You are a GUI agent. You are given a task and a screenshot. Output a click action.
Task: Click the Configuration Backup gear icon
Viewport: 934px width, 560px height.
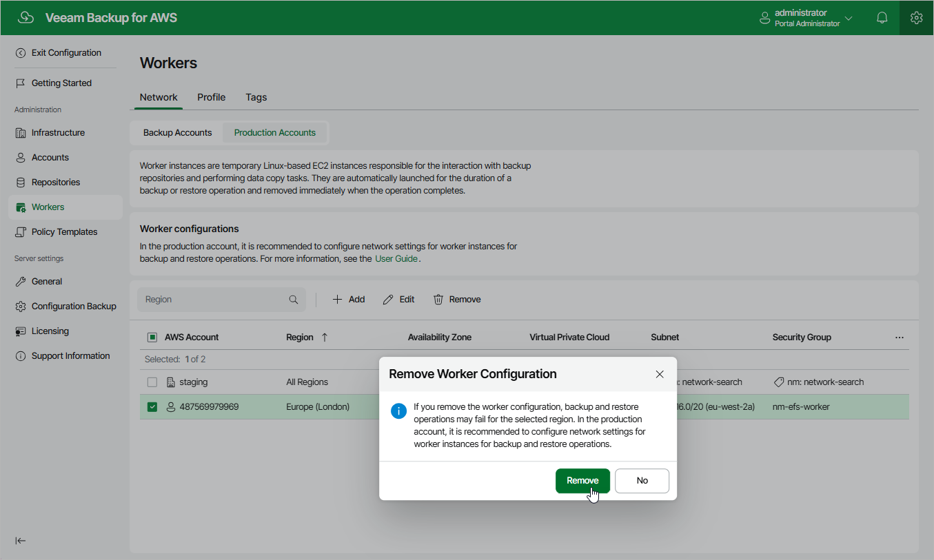click(x=21, y=307)
